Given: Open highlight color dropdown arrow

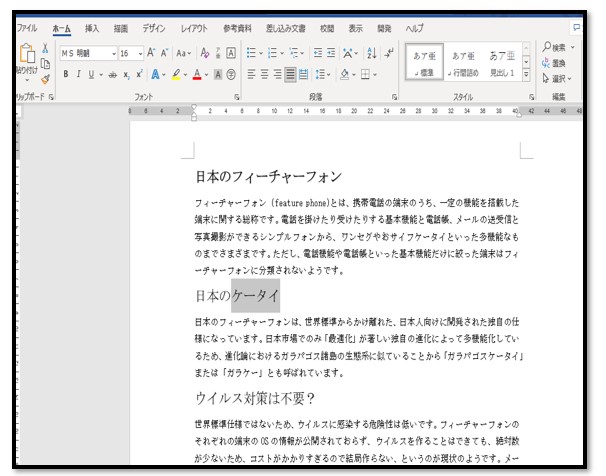Looking at the screenshot, I should (x=186, y=75).
